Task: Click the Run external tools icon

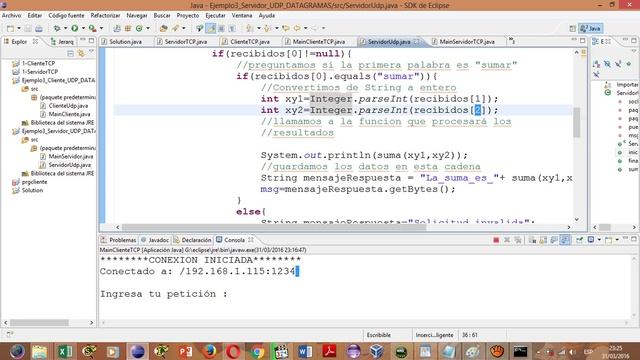Action: point(93,28)
